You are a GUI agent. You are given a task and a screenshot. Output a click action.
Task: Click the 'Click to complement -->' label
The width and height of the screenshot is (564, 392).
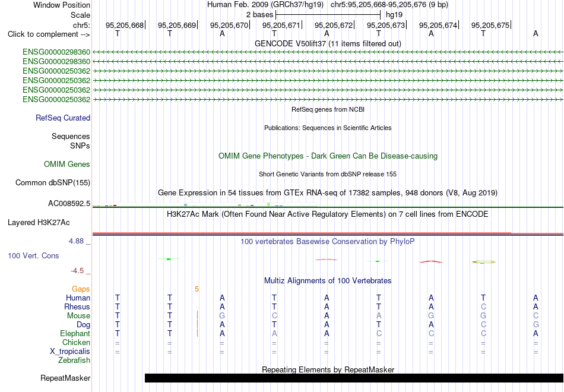tap(49, 34)
